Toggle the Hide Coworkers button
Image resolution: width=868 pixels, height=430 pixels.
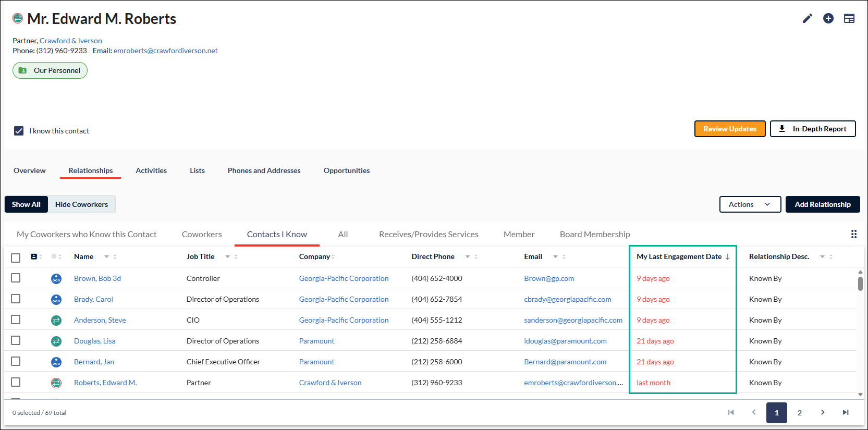coord(81,204)
